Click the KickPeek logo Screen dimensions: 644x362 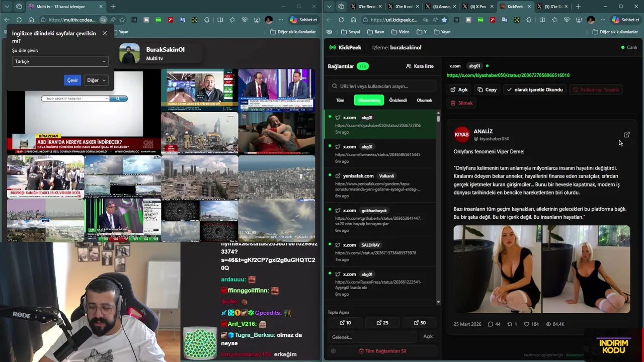click(345, 47)
